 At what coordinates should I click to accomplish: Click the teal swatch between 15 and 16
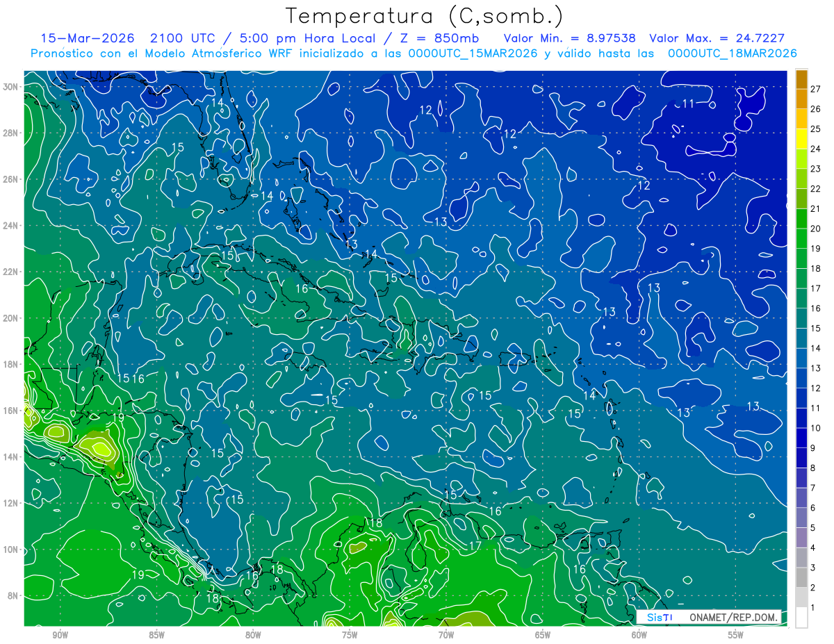(x=801, y=318)
